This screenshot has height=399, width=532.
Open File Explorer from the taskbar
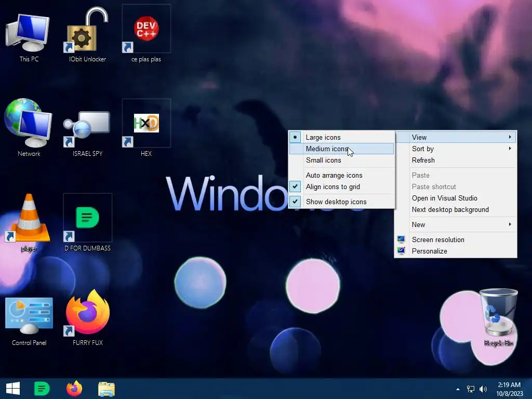click(106, 389)
